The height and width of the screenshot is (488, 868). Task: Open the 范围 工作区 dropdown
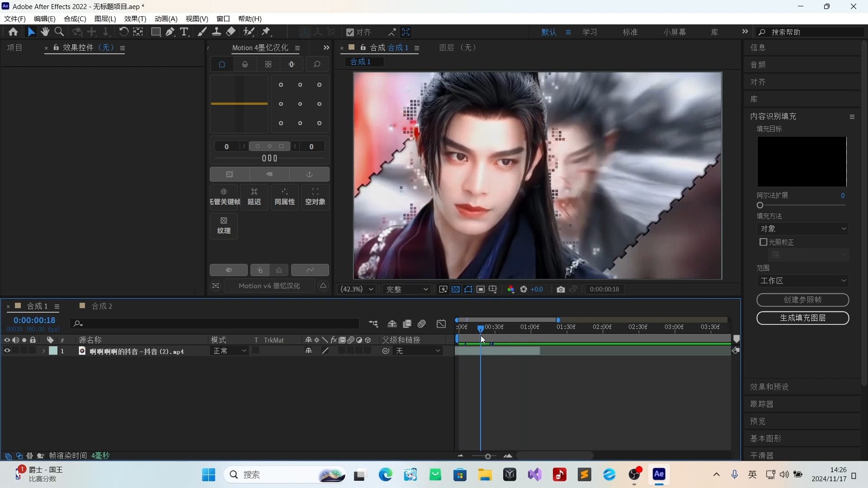point(803,281)
